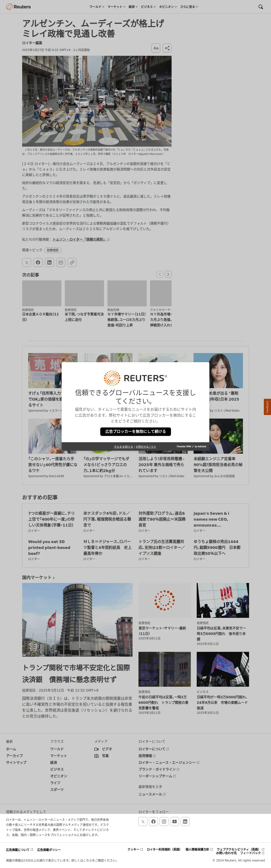
Task: Open ＭＬＢ＝ドジャース、ロバーツ監督 article
Action: pyautogui.click(x=107, y=547)
